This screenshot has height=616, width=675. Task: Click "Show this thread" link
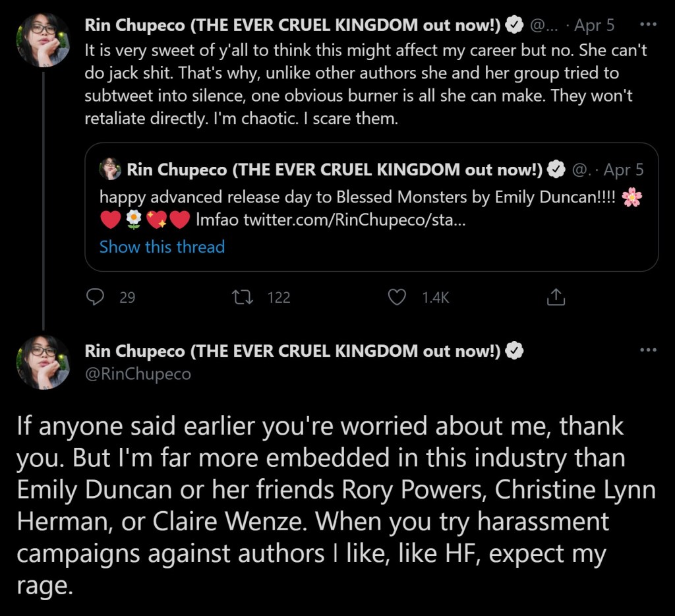coord(162,247)
